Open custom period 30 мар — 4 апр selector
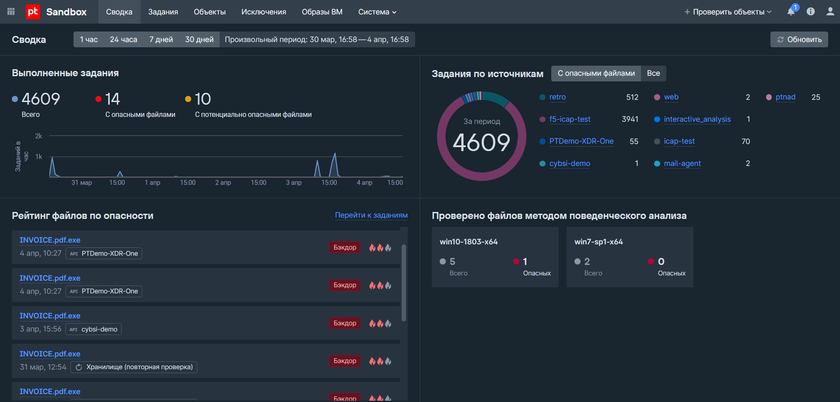 (x=317, y=40)
